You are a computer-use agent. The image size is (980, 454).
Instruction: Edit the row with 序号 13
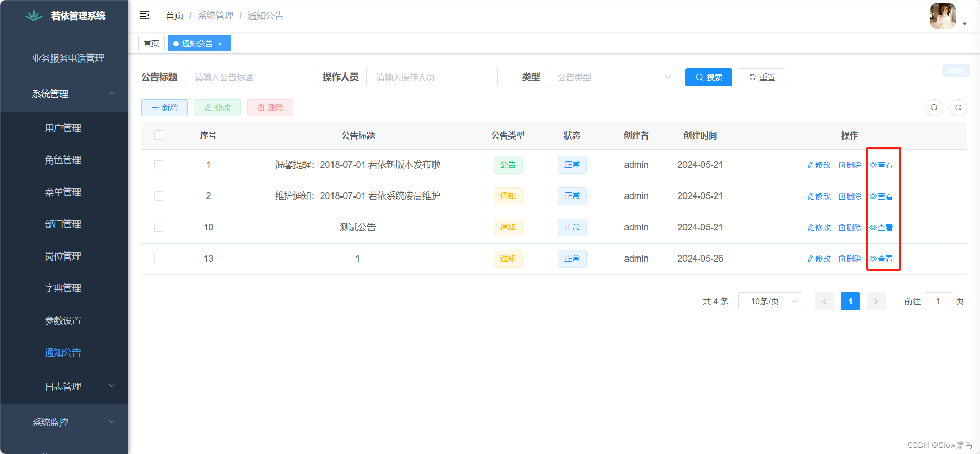[819, 259]
